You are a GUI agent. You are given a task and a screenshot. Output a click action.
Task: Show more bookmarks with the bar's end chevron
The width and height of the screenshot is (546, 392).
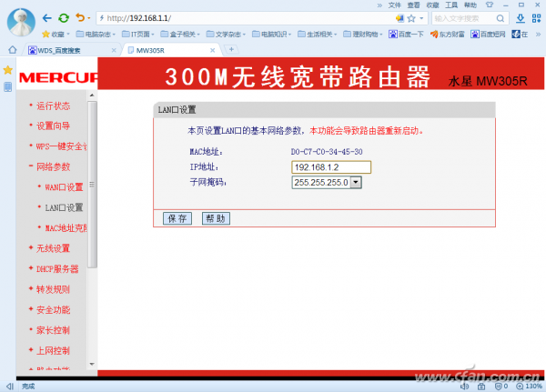[x=538, y=35]
